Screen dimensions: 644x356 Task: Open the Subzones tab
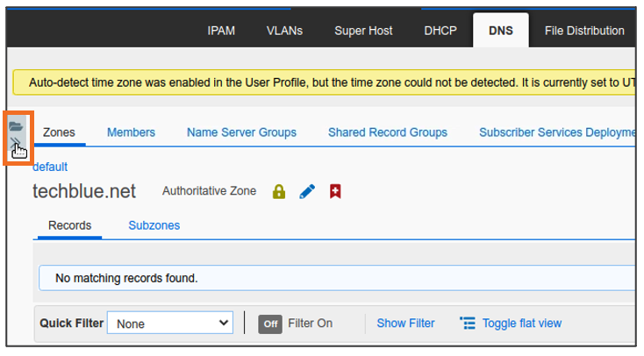(x=154, y=225)
